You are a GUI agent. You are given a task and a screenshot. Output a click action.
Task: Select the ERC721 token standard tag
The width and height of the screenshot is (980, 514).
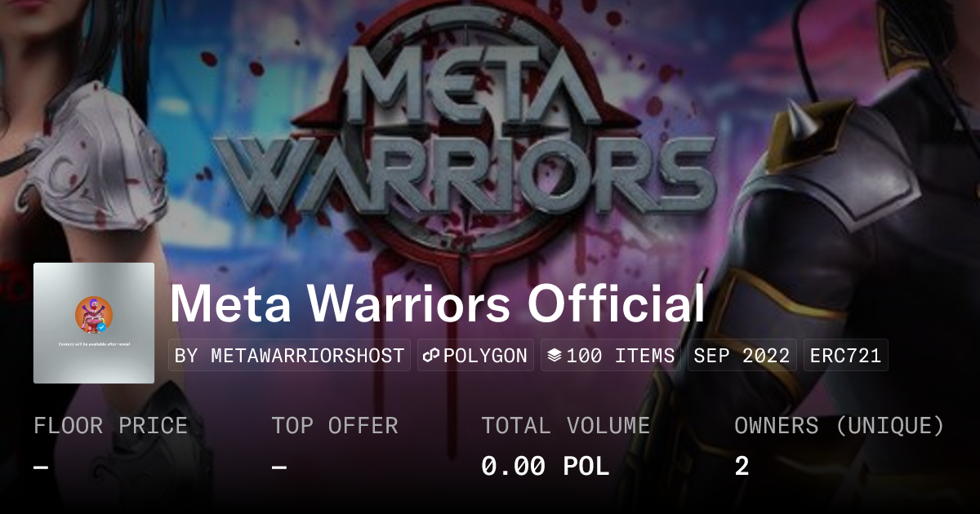tap(845, 356)
